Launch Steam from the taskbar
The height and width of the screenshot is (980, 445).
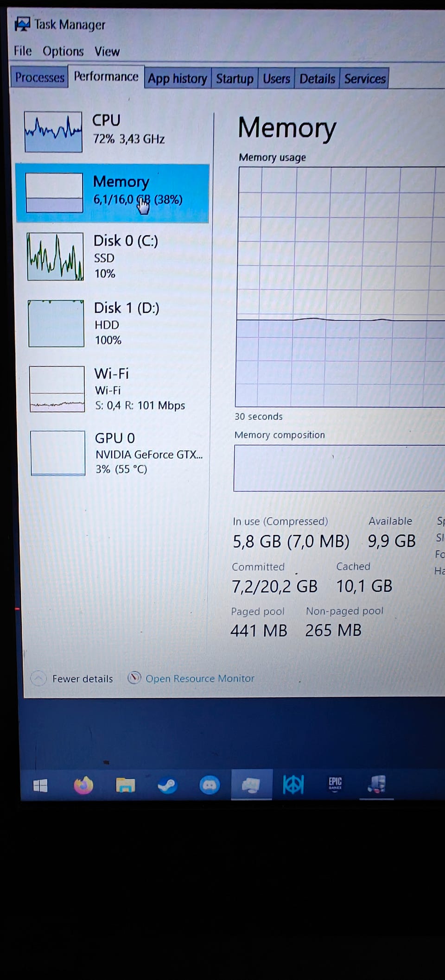point(167,785)
